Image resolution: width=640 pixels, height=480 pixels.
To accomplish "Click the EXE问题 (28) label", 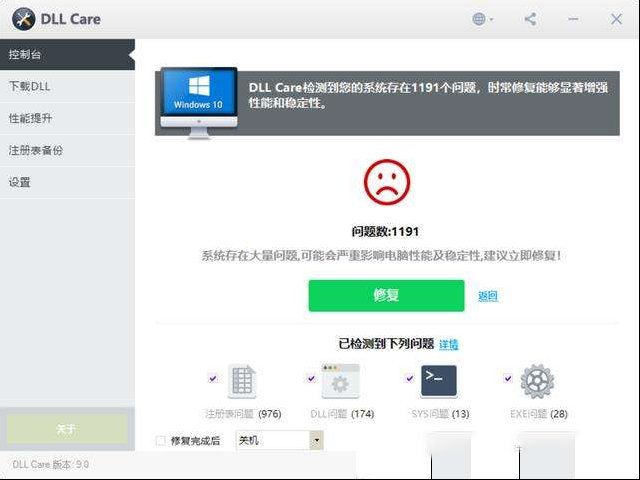I will [x=539, y=414].
